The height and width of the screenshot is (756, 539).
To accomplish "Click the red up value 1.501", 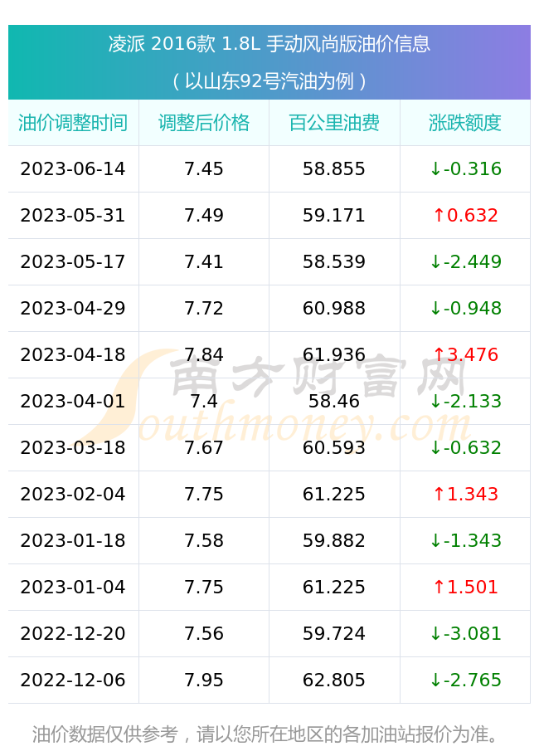I will [465, 588].
